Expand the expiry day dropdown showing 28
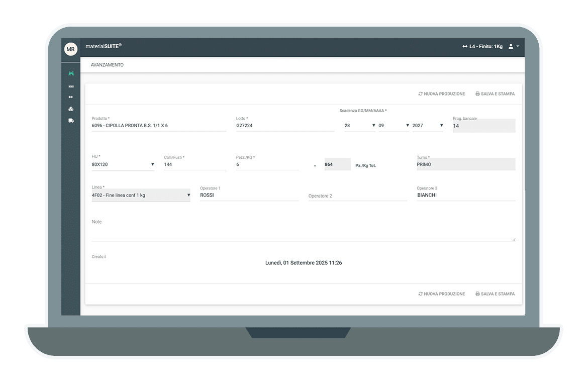The image size is (588, 385). [x=360, y=126]
